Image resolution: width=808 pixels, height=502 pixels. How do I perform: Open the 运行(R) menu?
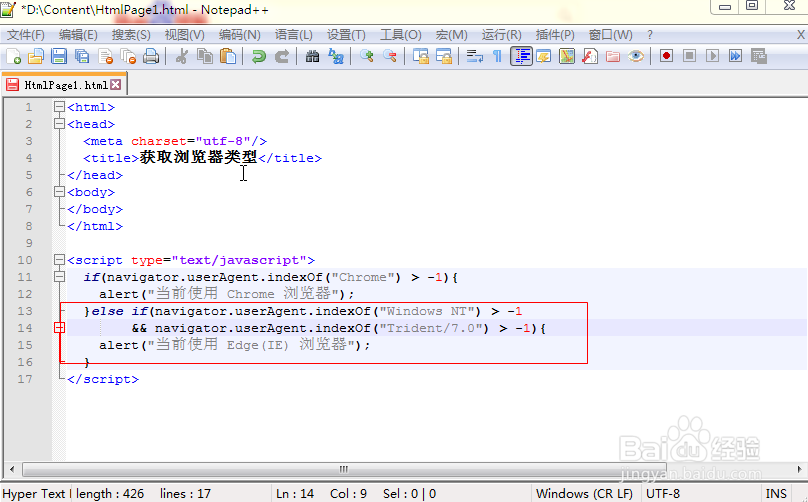[x=501, y=35]
